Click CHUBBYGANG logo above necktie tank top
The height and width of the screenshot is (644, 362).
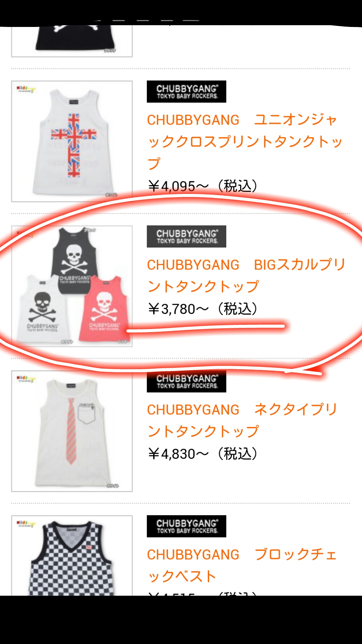coord(186,381)
